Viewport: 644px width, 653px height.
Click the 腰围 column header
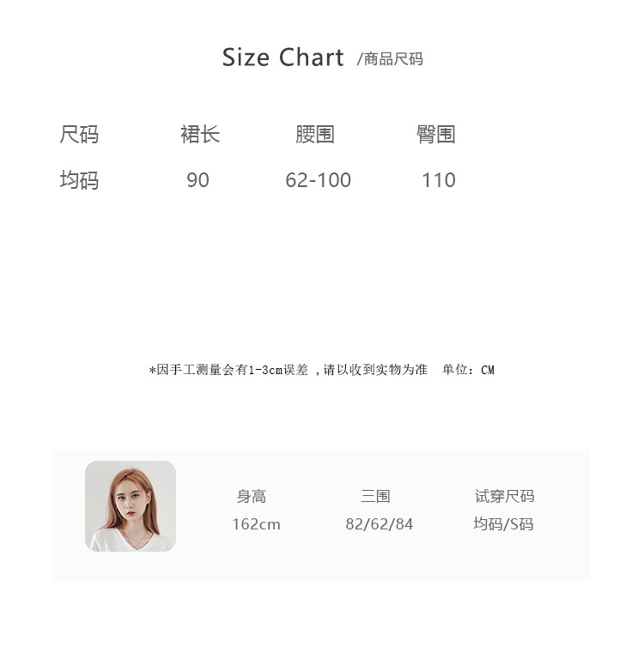[x=315, y=135]
